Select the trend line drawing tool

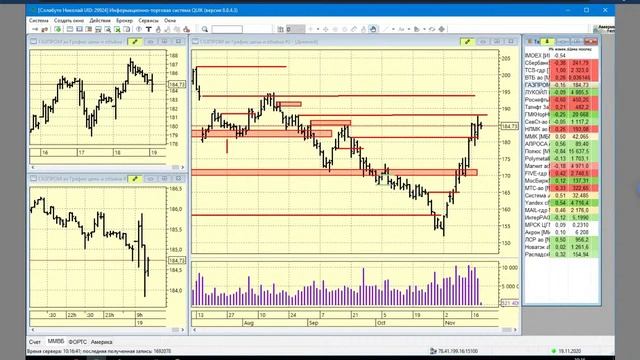point(385,29)
